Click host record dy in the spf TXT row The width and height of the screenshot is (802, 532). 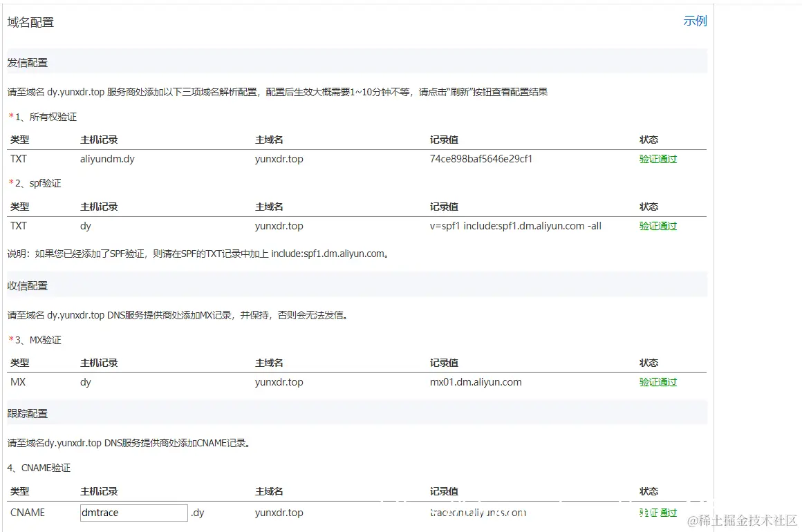(x=86, y=226)
